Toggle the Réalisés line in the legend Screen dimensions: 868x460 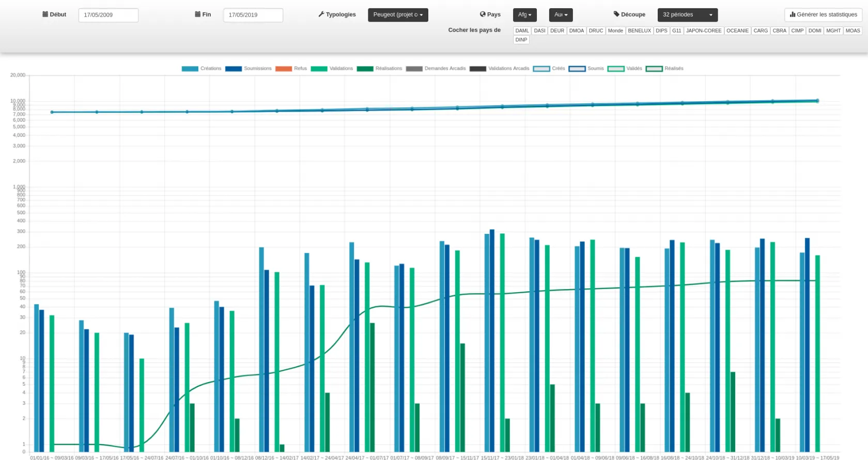pos(665,69)
